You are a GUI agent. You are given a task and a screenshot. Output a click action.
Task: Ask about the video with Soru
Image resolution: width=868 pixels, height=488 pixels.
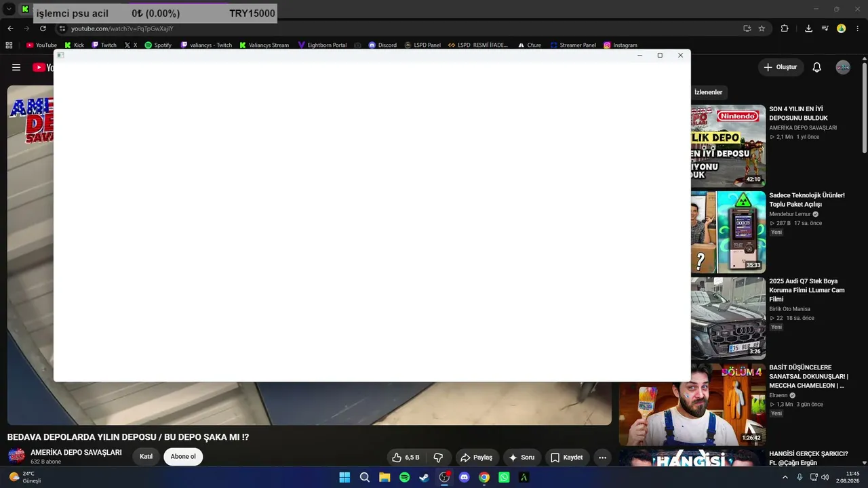(x=521, y=457)
